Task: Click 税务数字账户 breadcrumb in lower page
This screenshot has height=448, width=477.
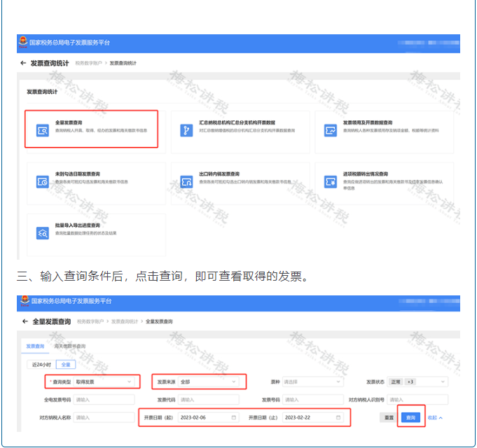Action: (90, 321)
